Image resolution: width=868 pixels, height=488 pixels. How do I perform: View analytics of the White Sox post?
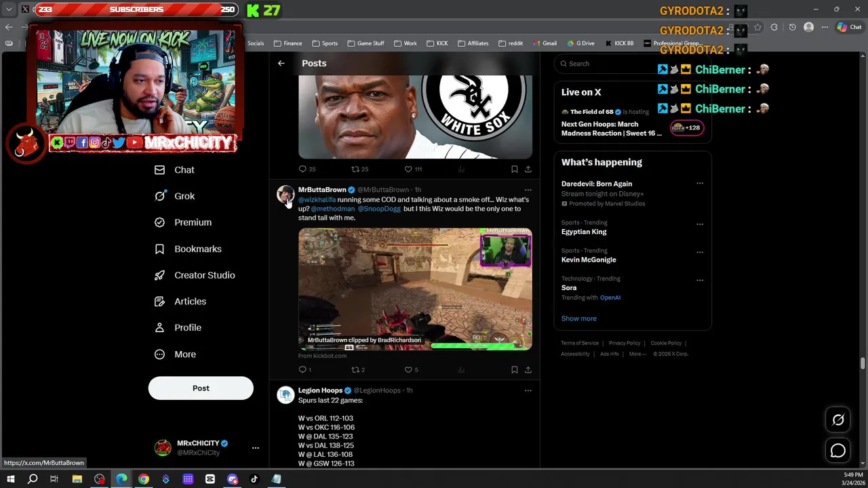(461, 169)
